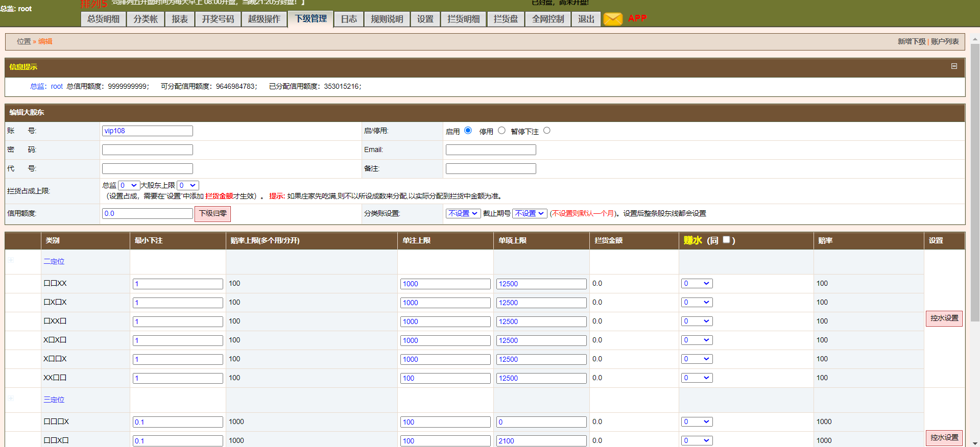Image resolution: width=980 pixels, height=447 pixels.
Task: Open the mail envelope icon
Action: click(613, 19)
